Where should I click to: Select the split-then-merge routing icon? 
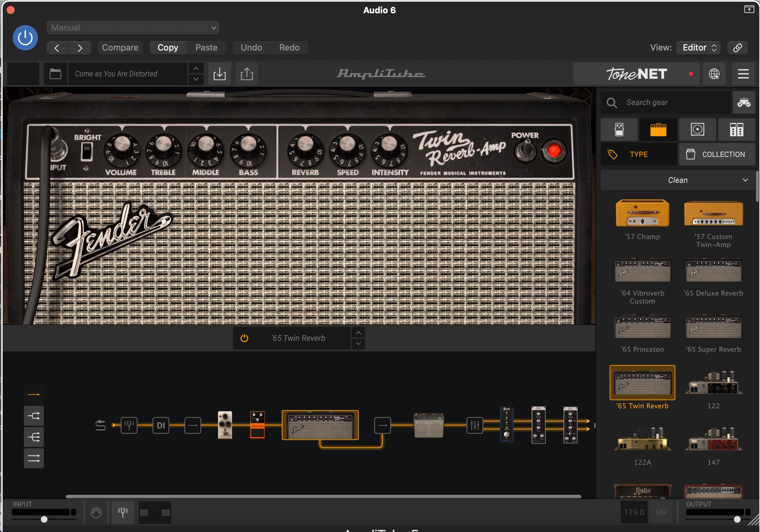tap(34, 416)
